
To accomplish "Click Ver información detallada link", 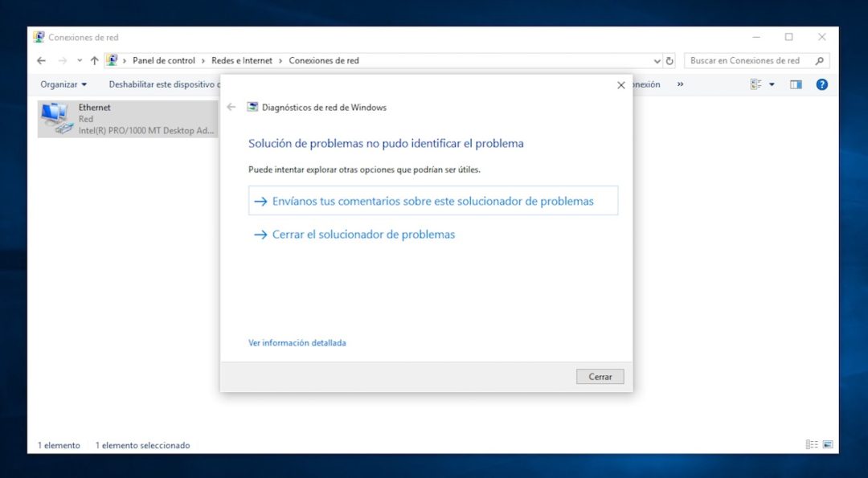I will tap(297, 342).
